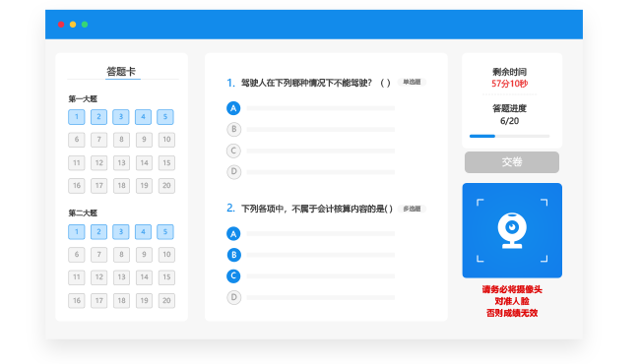Click the 多选题 tag on question 2
640x364 pixels.
pos(412,209)
